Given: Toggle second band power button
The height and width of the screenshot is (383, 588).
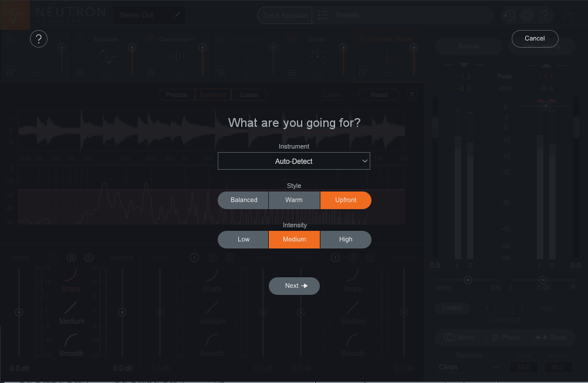Looking at the screenshot, I should [194, 258].
